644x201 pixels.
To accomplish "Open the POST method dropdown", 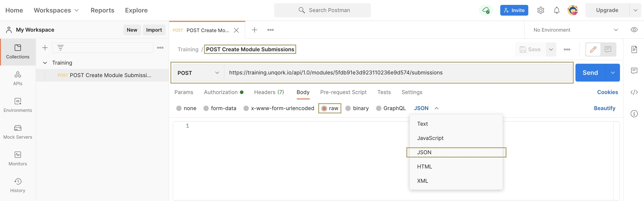I will pyautogui.click(x=198, y=73).
